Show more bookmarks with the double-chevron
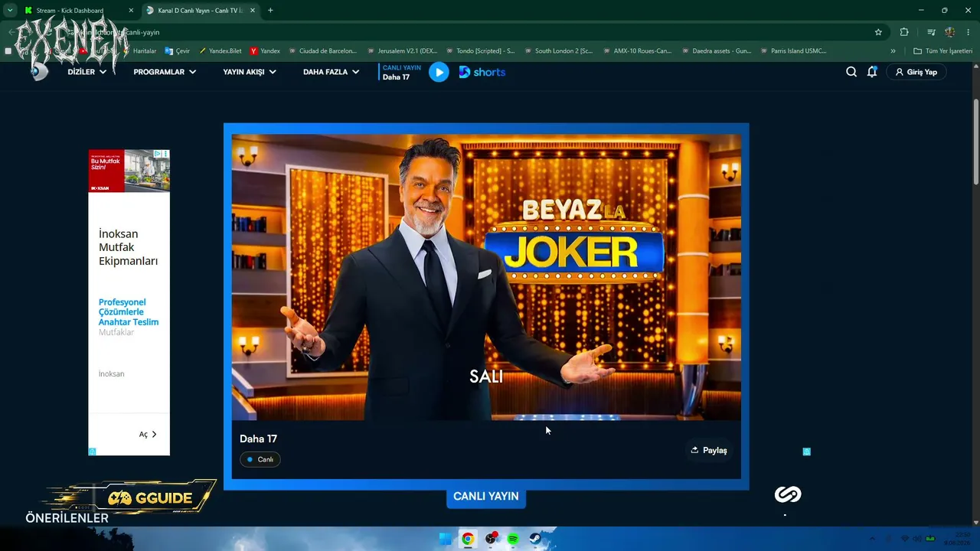Screen dimensions: 980x551 [x=893, y=51]
